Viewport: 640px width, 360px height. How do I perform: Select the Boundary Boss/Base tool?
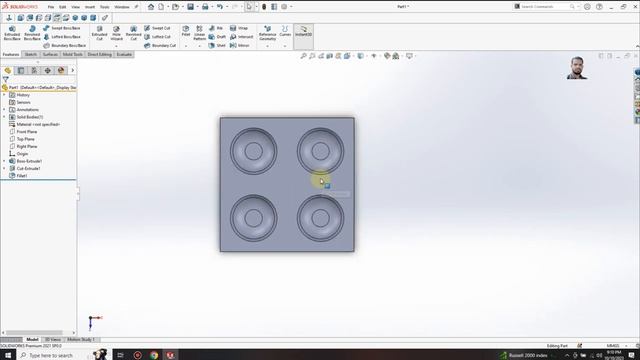(64, 45)
